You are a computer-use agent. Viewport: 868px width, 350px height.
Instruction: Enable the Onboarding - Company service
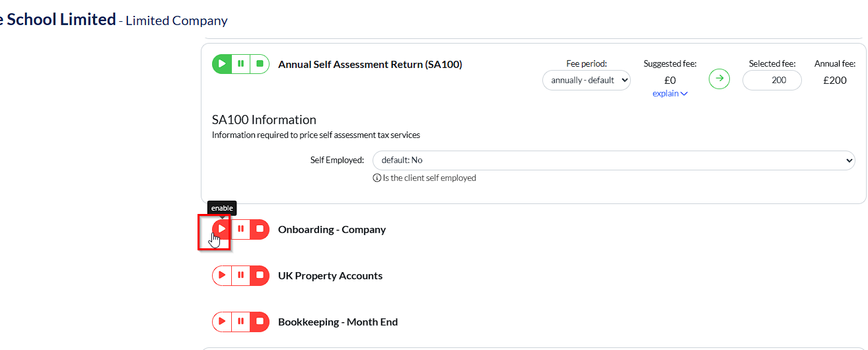[222, 229]
